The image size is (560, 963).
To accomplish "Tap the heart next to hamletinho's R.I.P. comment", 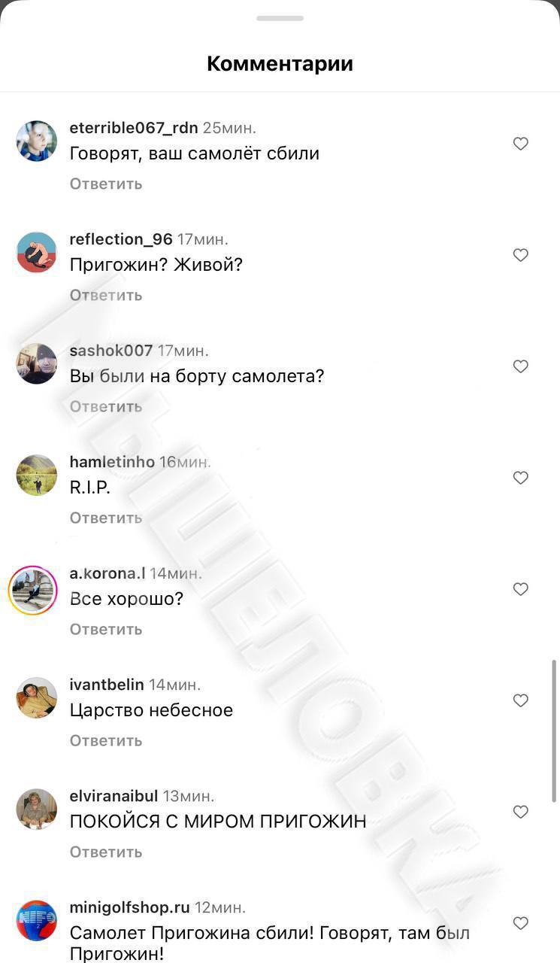I will pyautogui.click(x=520, y=478).
